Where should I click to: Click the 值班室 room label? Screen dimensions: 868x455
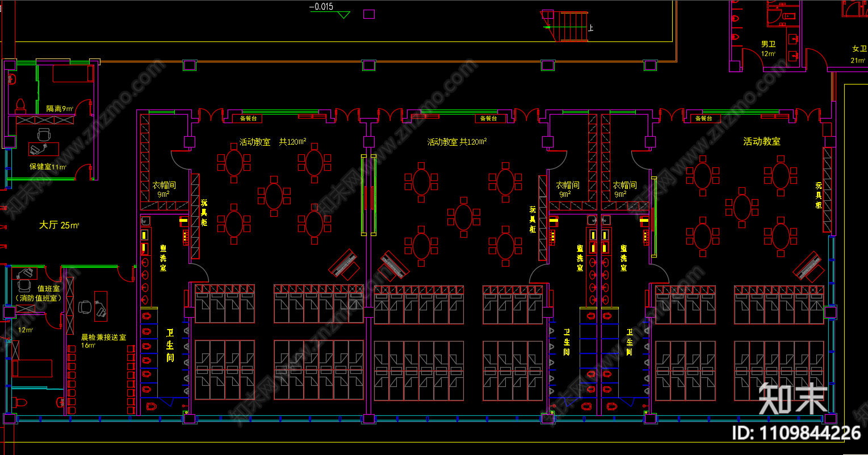pos(49,289)
